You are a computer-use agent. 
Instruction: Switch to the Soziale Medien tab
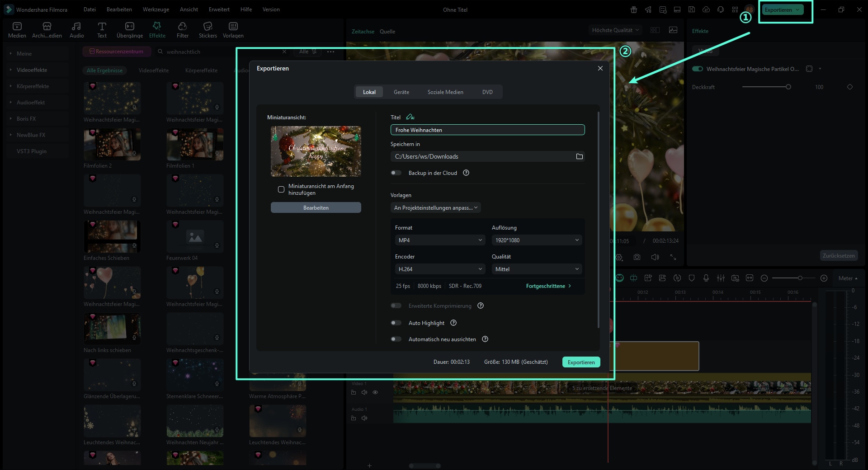pyautogui.click(x=445, y=92)
